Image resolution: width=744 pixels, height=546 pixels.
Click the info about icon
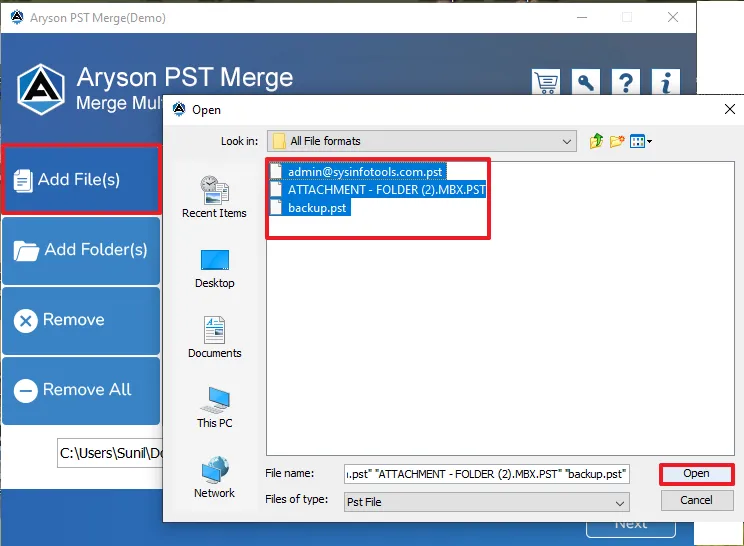point(665,82)
